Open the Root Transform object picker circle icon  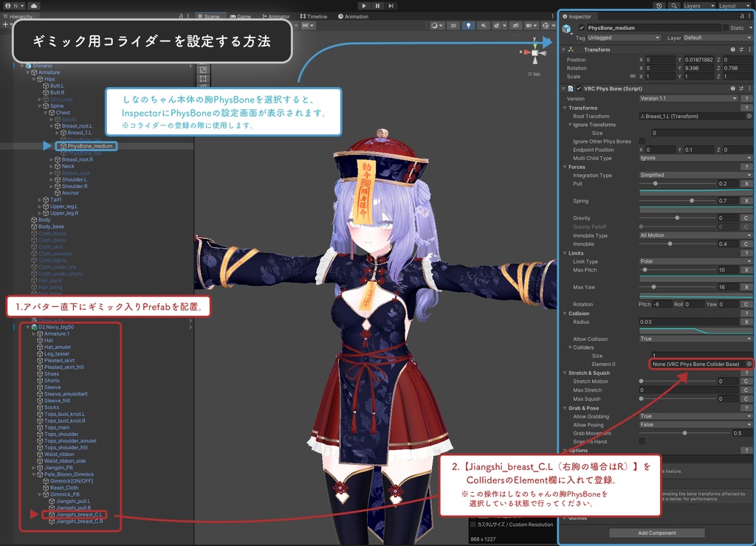[x=749, y=117]
